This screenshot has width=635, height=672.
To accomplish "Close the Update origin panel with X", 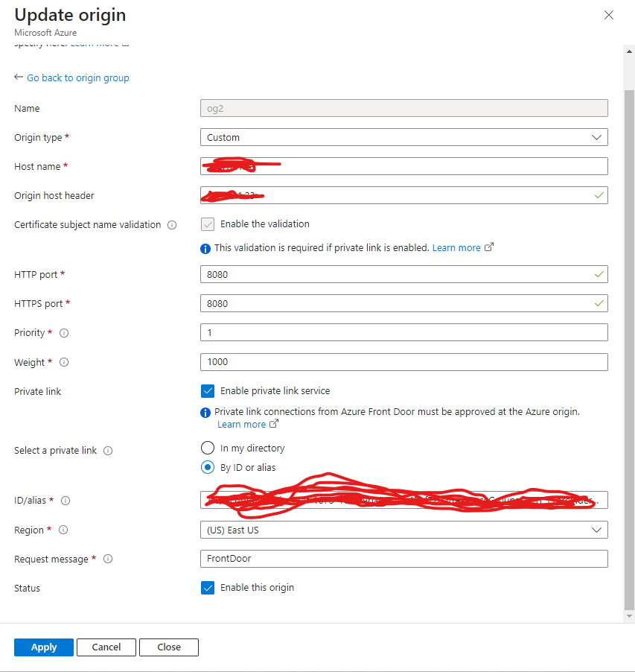I will (x=608, y=15).
